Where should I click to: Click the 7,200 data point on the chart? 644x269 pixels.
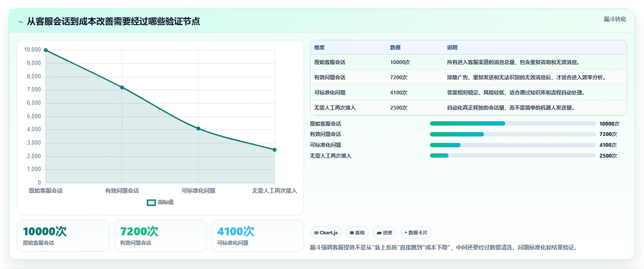[x=122, y=88]
